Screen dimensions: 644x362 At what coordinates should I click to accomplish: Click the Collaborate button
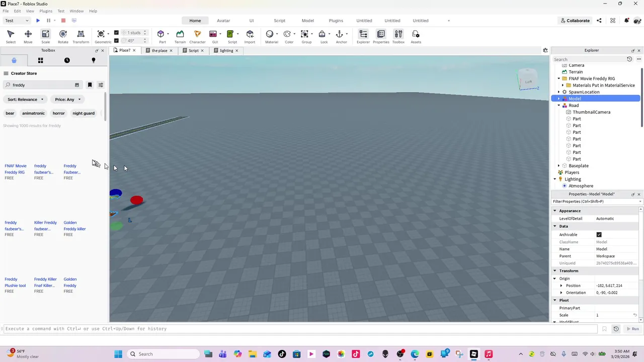tap(575, 21)
